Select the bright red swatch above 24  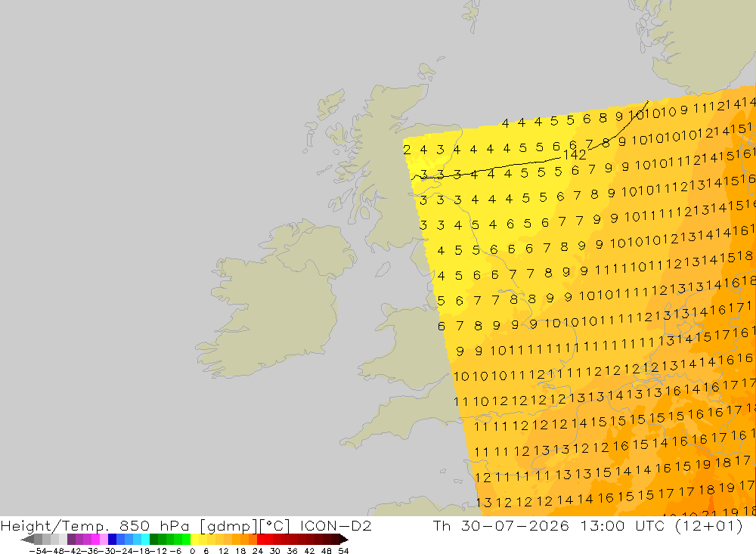(x=261, y=540)
